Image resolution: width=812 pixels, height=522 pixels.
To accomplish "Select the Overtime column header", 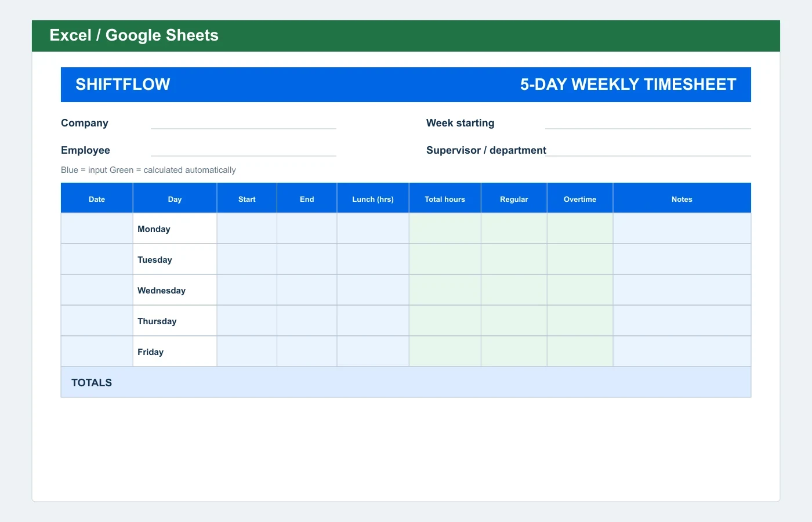I will (x=580, y=198).
